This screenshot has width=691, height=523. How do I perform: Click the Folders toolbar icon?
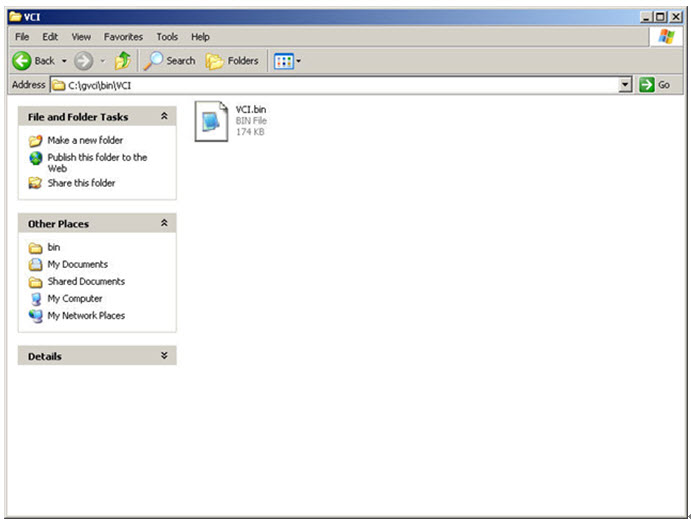coord(215,61)
